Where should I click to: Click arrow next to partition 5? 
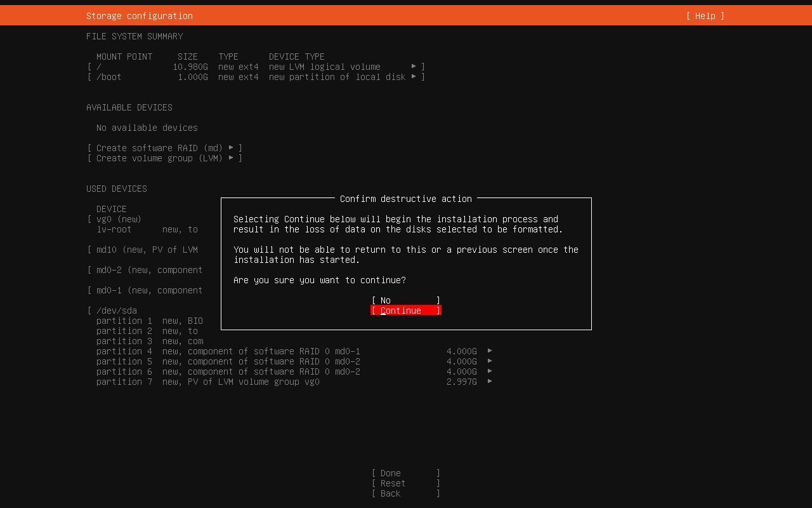pyautogui.click(x=490, y=361)
